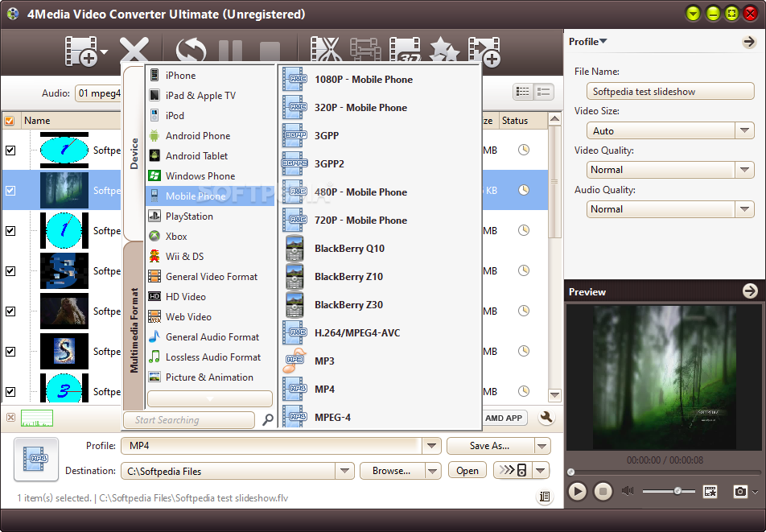This screenshot has height=532, width=766.
Task: Toggle the third file row checkbox
Action: click(10, 230)
